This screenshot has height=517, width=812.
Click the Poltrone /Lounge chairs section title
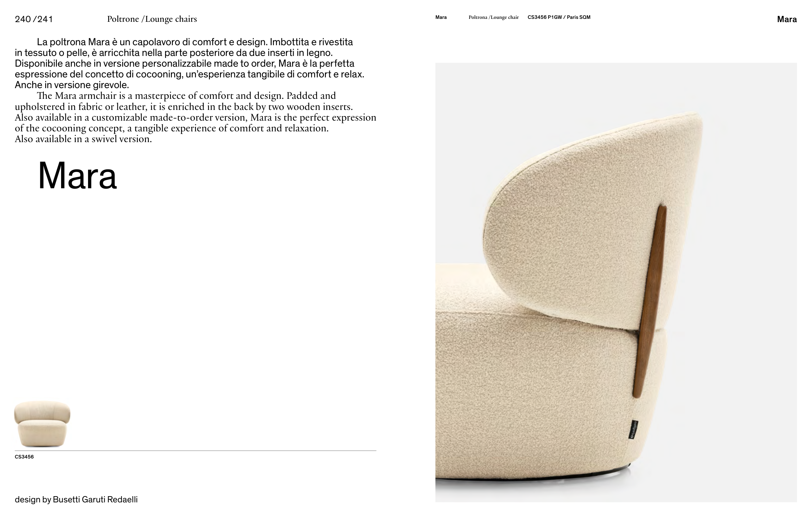[152, 19]
